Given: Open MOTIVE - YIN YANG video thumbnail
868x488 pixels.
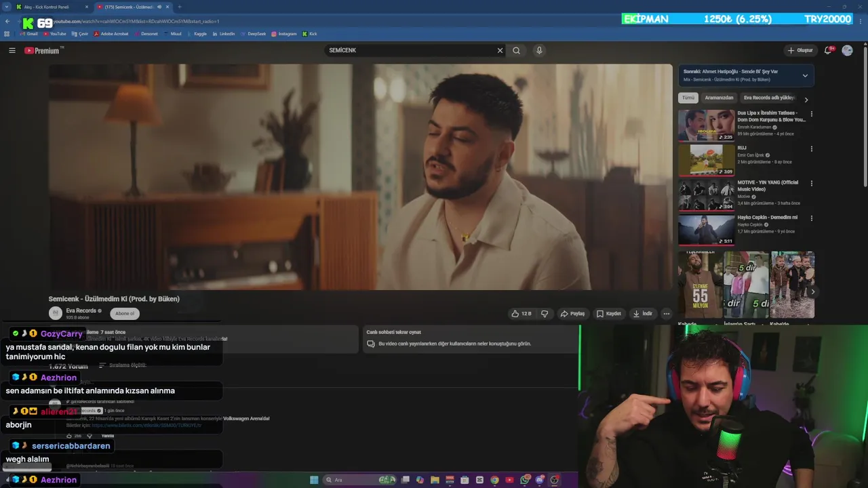Looking at the screenshot, I should click(707, 195).
